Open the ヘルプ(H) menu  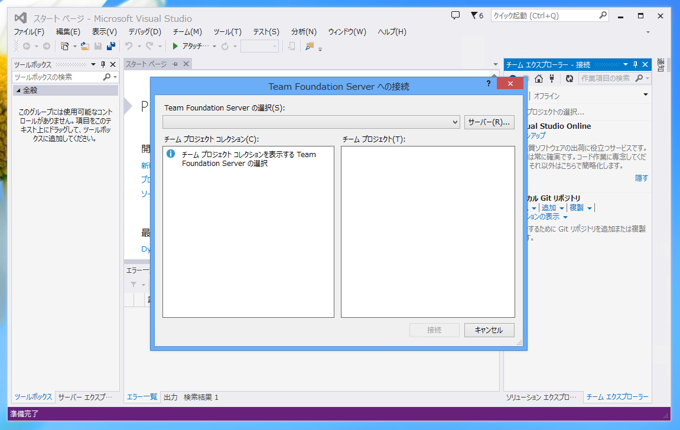(392, 32)
